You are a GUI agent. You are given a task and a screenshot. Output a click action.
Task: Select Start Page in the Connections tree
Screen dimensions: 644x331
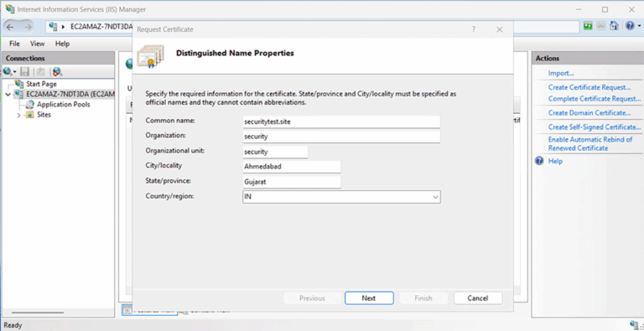(x=41, y=84)
